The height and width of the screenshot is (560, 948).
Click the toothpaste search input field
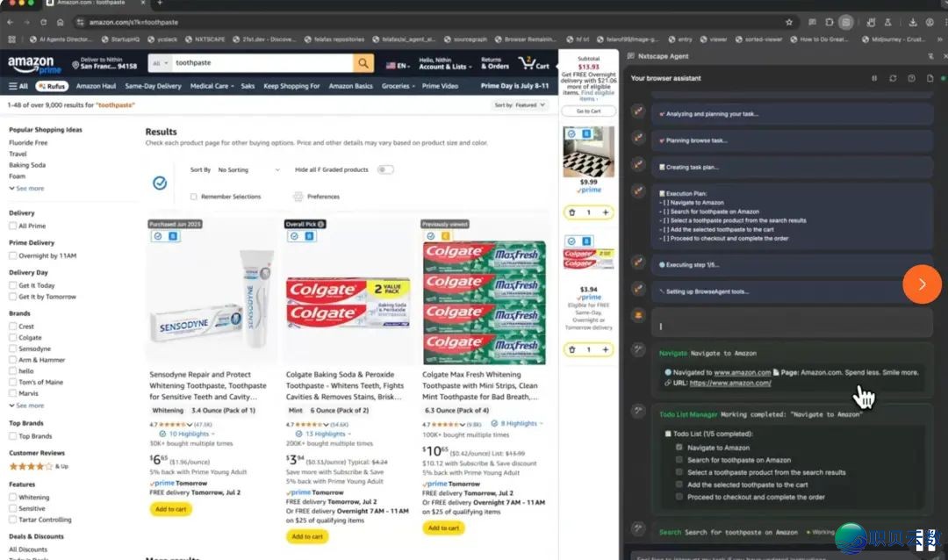tap(262, 63)
